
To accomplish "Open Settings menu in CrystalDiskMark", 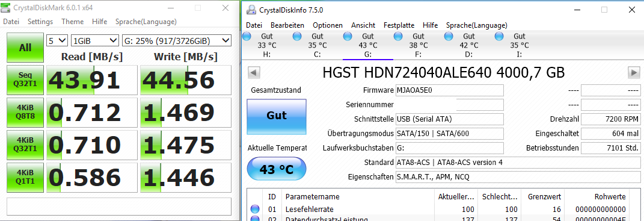I will pos(40,22).
